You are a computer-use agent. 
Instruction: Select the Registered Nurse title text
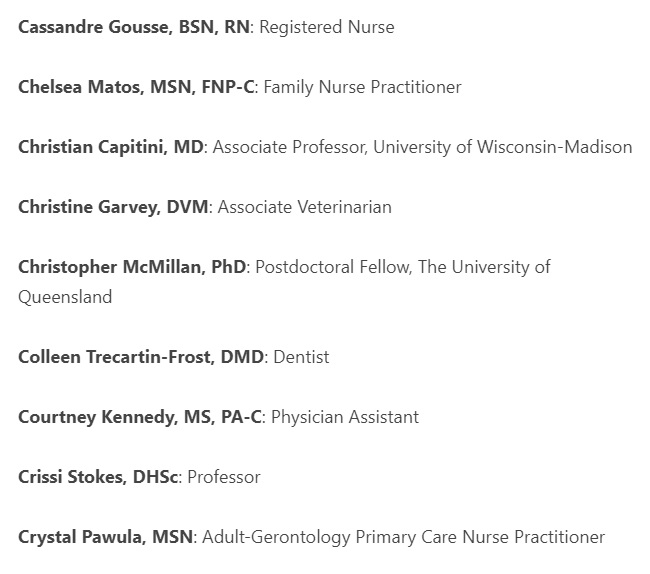pos(327,27)
